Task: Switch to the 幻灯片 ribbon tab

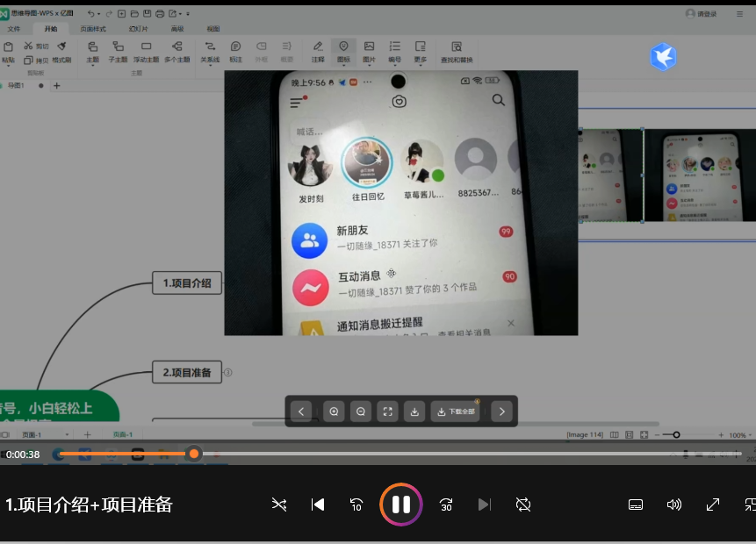Action: tap(139, 29)
